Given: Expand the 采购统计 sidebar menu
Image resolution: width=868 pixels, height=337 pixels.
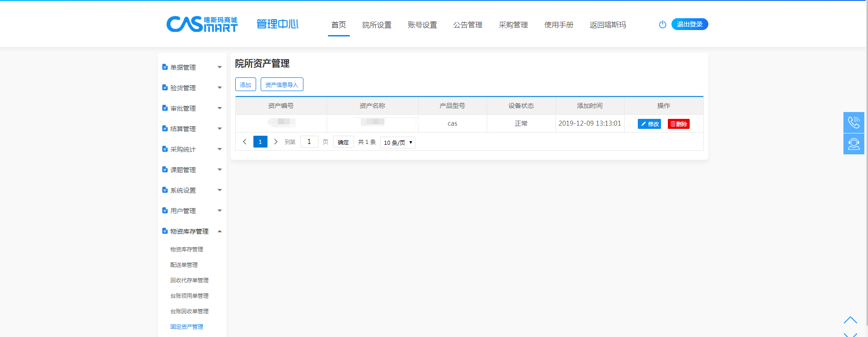Looking at the screenshot, I should pyautogui.click(x=192, y=149).
